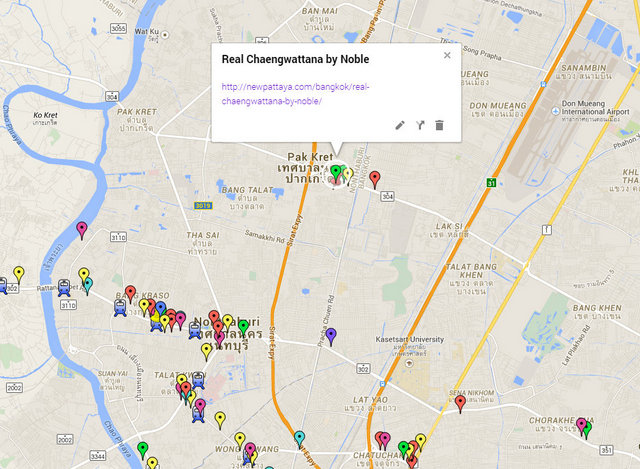Select the red marker at Bang Kraso label

click(130, 294)
